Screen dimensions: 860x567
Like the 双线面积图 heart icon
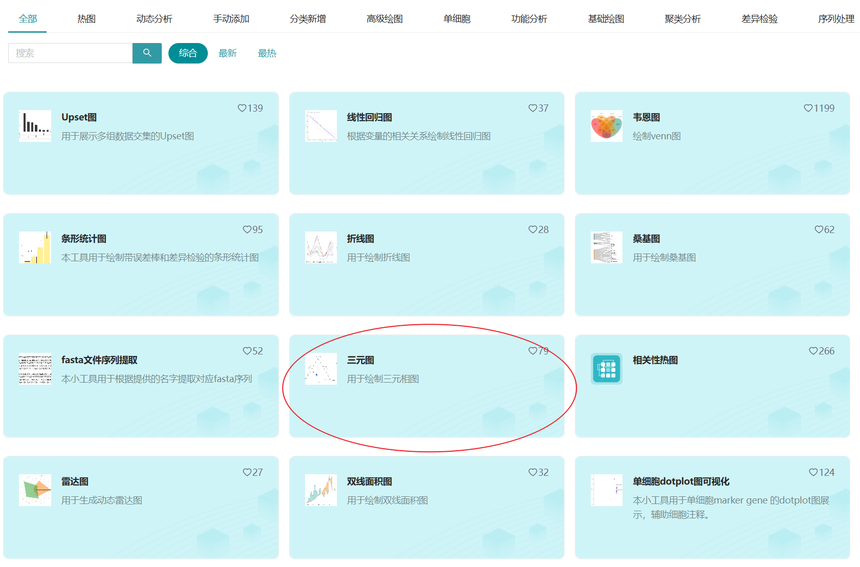(x=533, y=472)
